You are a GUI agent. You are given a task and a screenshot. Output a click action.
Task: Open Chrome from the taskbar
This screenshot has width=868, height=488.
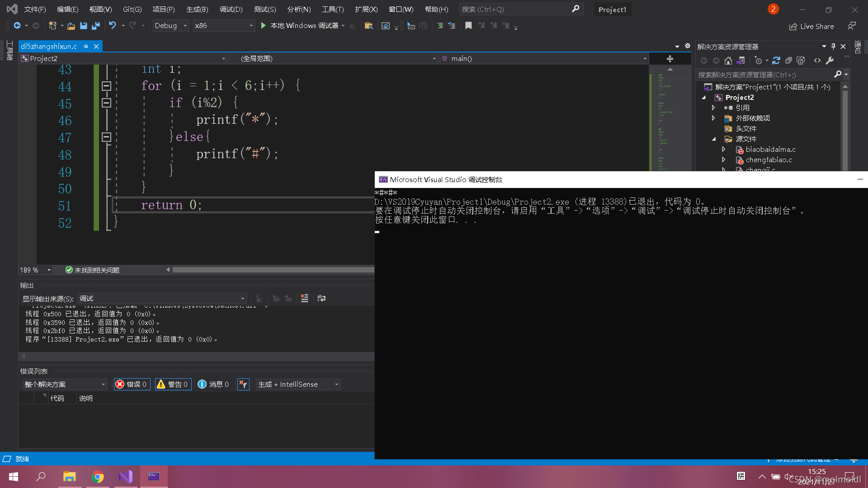click(97, 477)
